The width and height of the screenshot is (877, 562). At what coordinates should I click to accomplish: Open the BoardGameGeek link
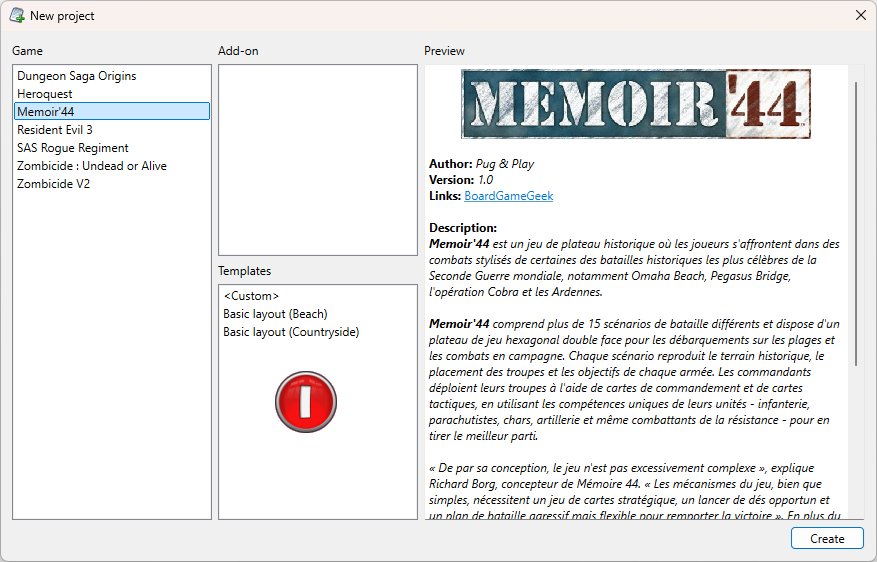[x=508, y=196]
